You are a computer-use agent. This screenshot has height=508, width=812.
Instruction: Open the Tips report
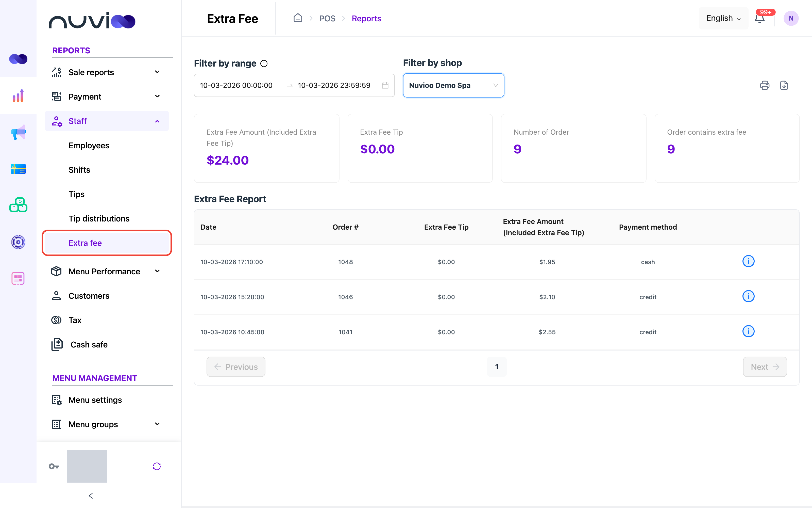click(x=76, y=194)
